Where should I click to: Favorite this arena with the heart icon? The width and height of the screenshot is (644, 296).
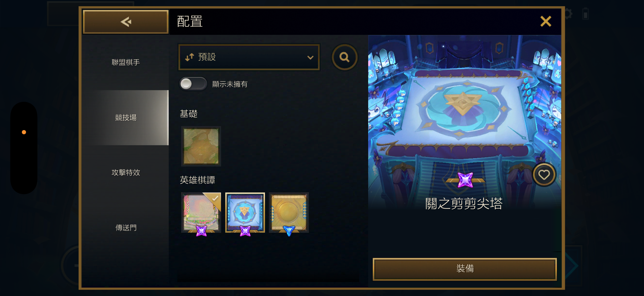click(x=544, y=175)
